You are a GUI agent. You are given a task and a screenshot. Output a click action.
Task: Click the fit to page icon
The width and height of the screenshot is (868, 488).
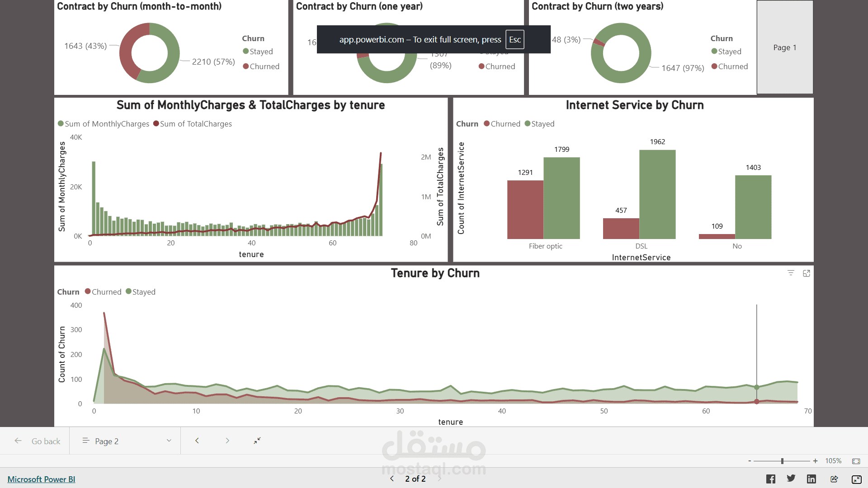[856, 461]
